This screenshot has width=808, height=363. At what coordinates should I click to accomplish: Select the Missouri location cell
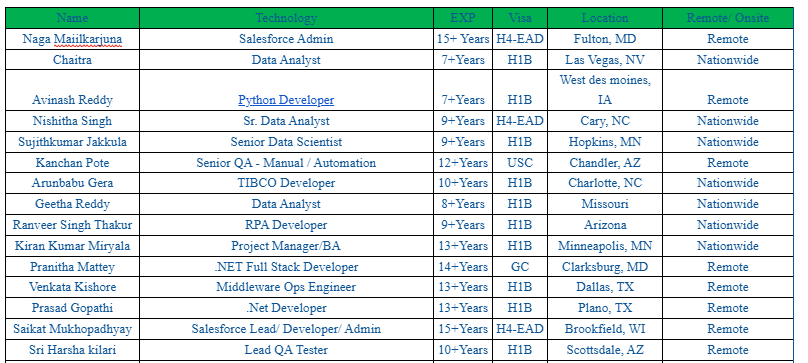pyautogui.click(x=605, y=204)
